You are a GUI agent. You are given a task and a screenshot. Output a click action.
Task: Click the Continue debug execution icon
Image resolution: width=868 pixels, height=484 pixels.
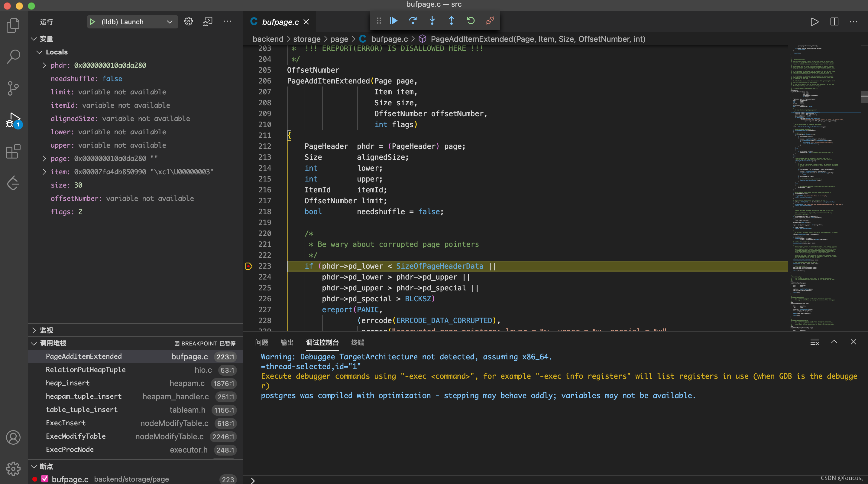(x=393, y=21)
